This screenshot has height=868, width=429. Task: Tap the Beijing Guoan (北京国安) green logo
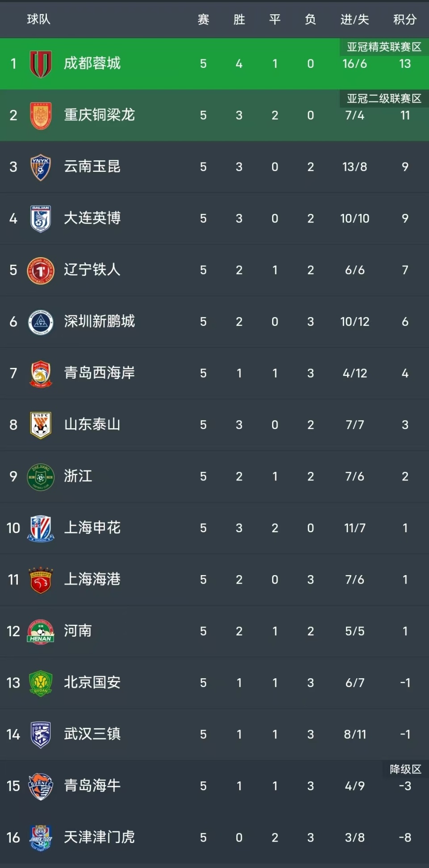point(41,683)
